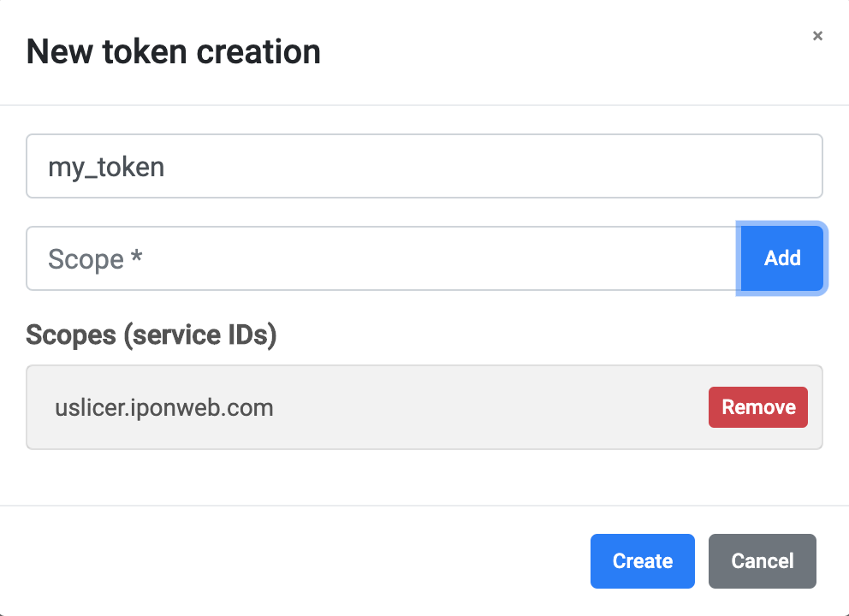
Task: Click Create to generate the token
Action: tap(642, 561)
